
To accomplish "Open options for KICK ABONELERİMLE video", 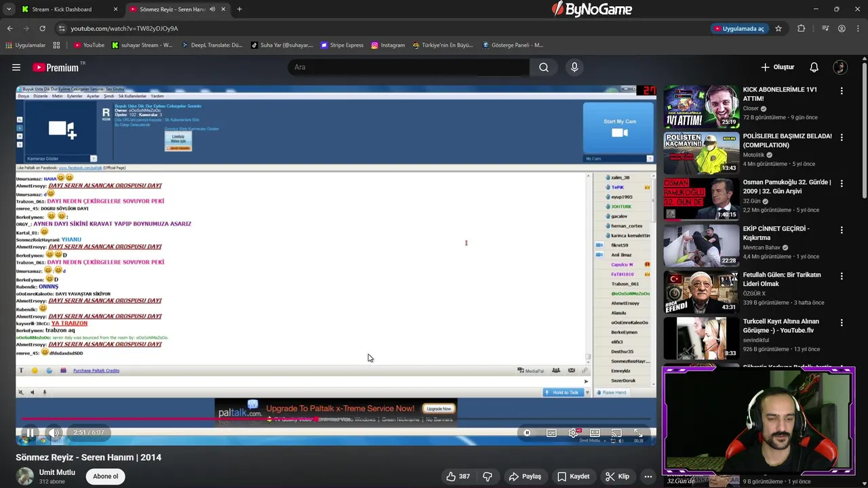I will 842,91.
